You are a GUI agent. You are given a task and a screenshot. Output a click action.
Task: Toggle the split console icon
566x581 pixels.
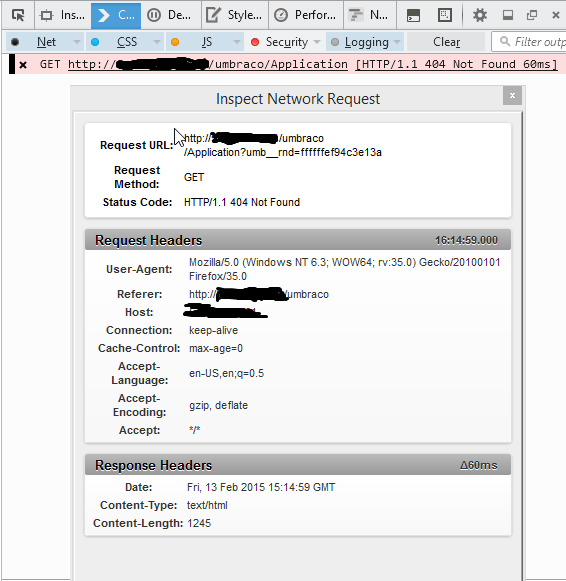pyautogui.click(x=413, y=15)
